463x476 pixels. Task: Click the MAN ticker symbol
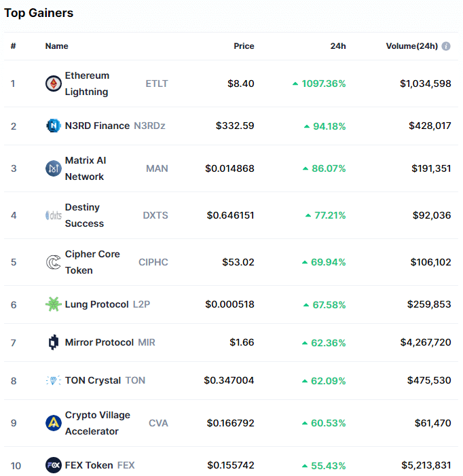(157, 168)
